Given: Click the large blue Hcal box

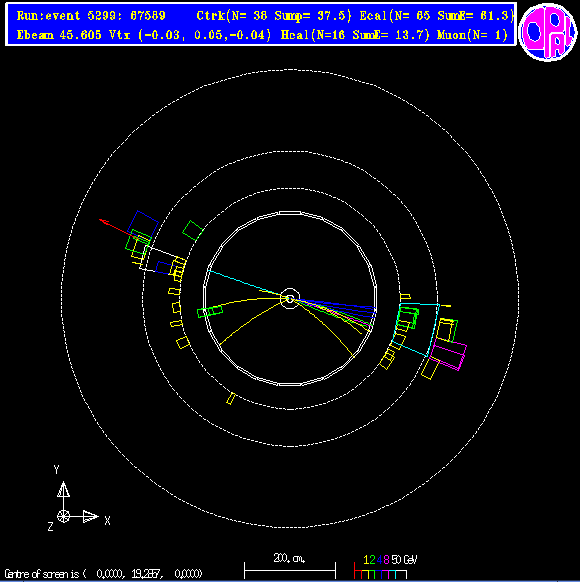Looking at the screenshot, I should tap(143, 224).
